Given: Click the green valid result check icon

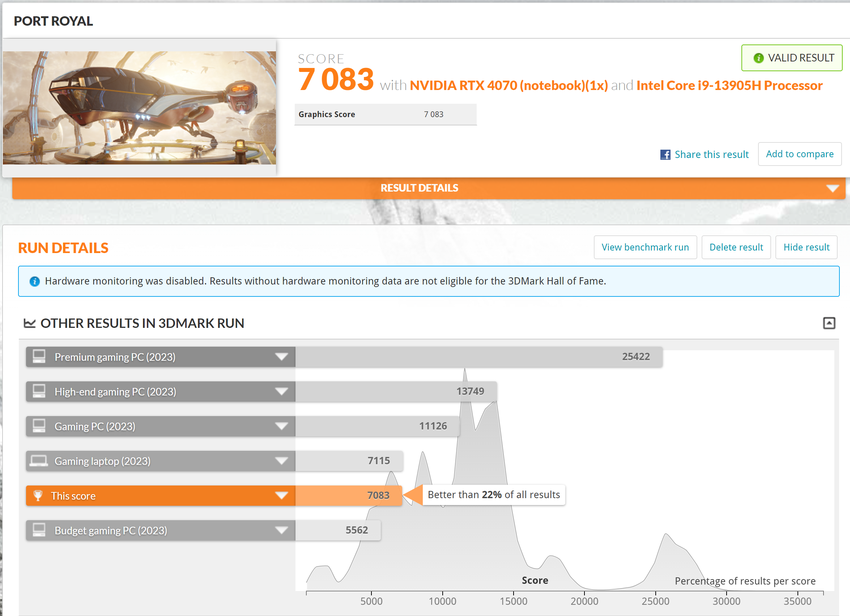Looking at the screenshot, I should pyautogui.click(x=758, y=58).
